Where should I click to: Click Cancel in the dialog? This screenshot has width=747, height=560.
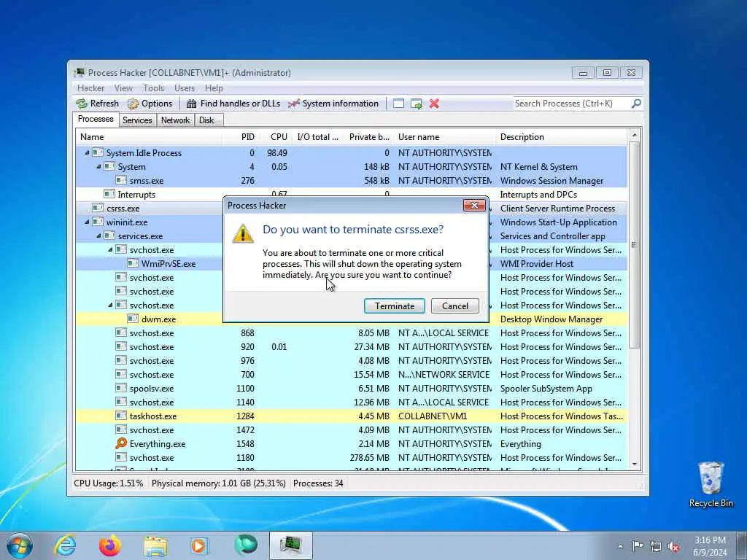(455, 306)
